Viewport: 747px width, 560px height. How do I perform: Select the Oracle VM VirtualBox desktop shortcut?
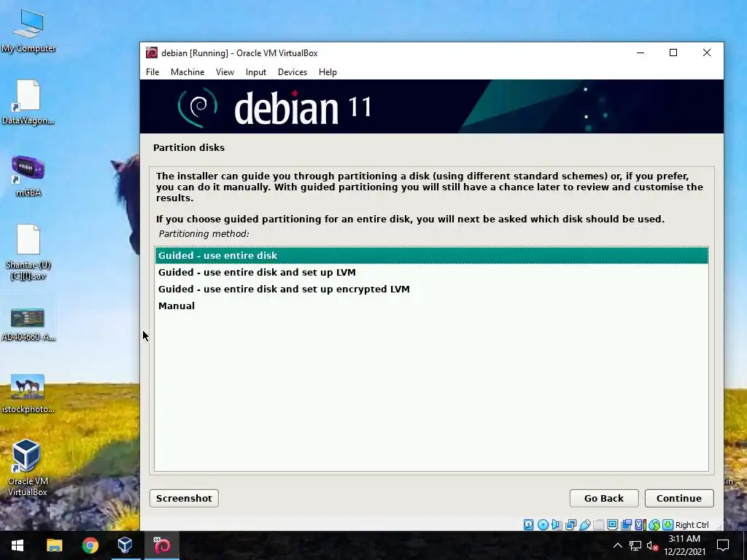coord(27,468)
